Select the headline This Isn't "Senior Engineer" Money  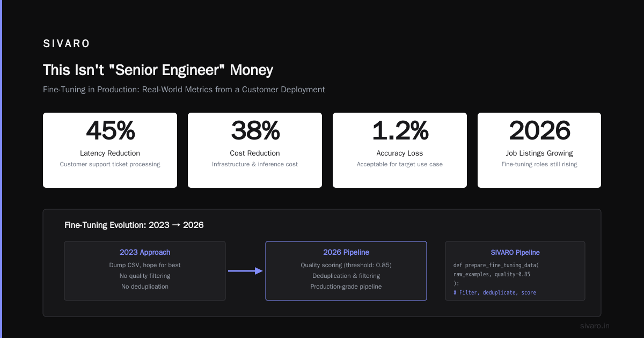(158, 70)
